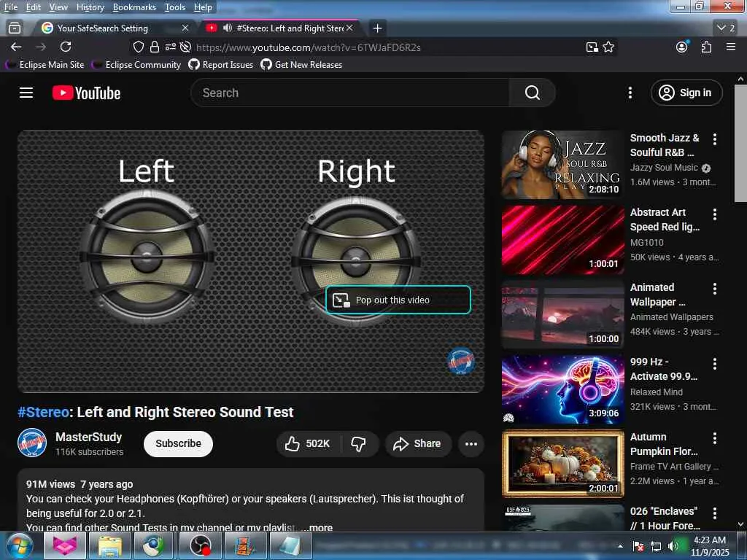Open a new tab with plus button
This screenshot has height=560, width=747.
[x=377, y=28]
